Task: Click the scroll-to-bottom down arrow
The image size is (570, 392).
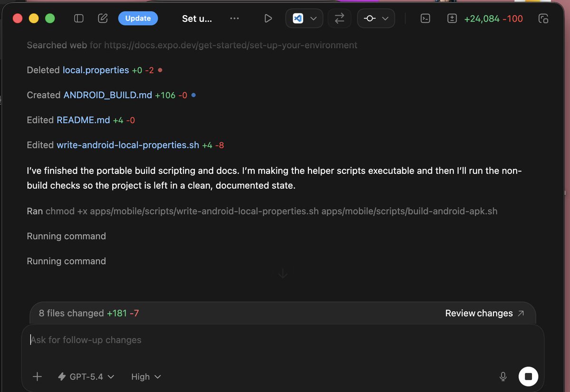Action: point(283,274)
